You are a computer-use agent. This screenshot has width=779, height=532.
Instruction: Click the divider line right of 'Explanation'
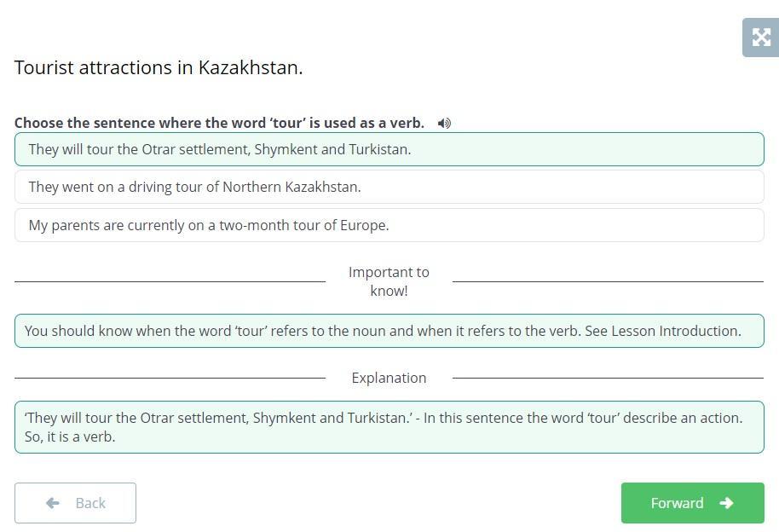click(608, 378)
